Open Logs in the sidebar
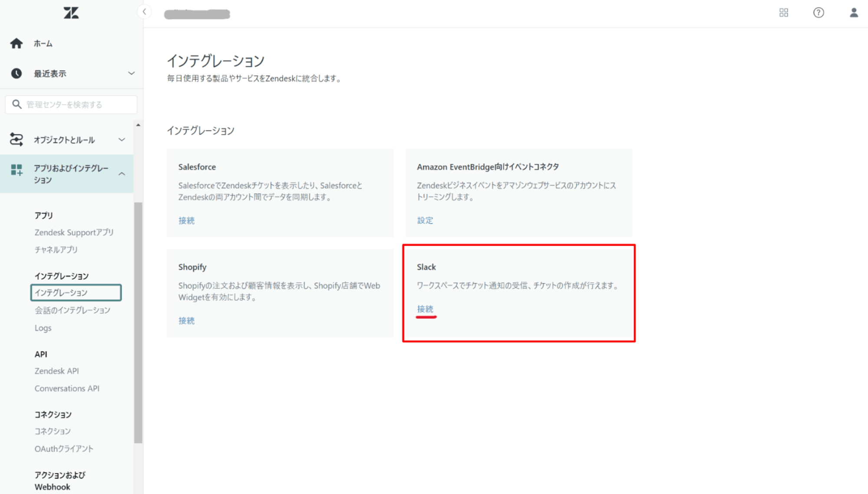 click(43, 328)
